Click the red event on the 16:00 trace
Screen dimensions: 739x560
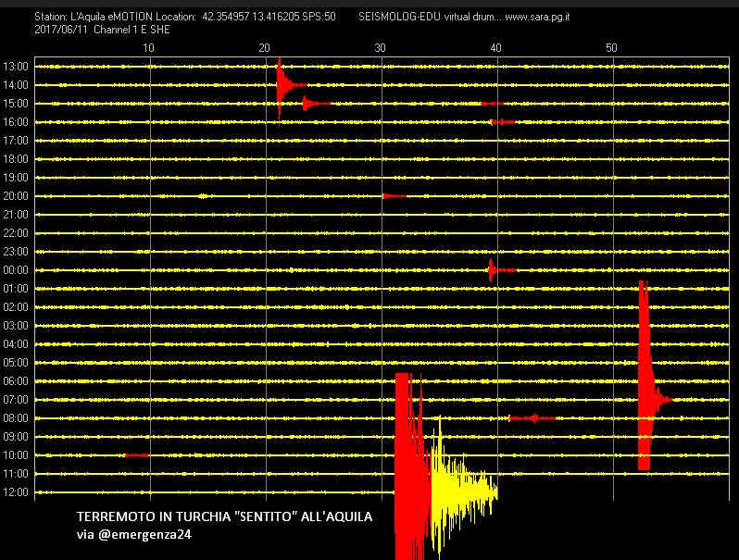(502, 122)
